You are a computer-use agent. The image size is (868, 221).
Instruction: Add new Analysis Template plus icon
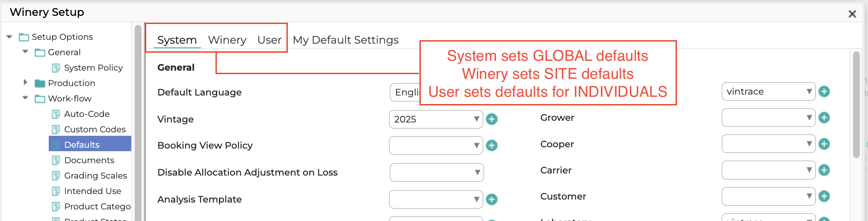(x=492, y=200)
